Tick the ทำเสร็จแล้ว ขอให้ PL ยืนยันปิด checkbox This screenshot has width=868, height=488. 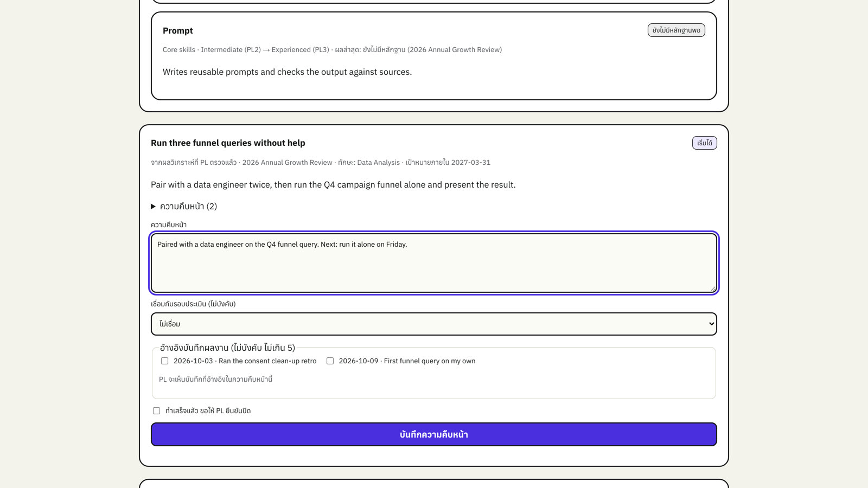156,410
